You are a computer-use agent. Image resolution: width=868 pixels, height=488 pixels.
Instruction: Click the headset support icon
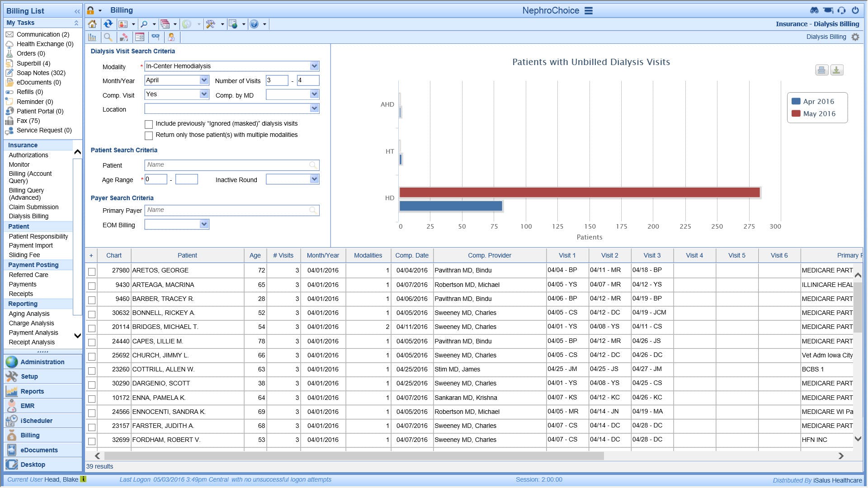click(x=841, y=10)
